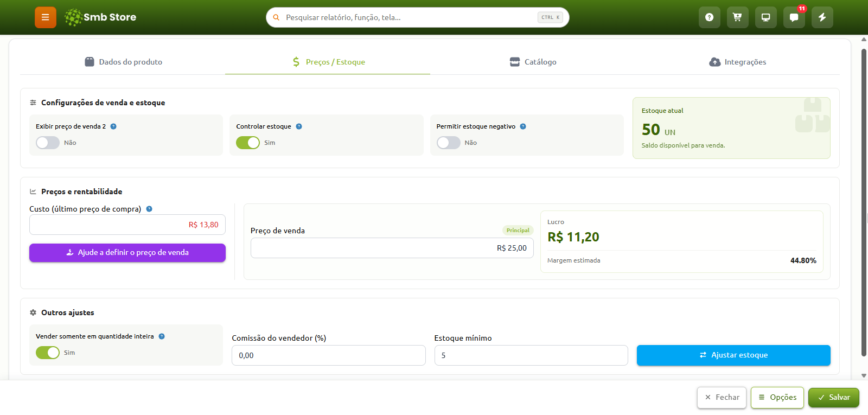Open the Catálogo tab
This screenshot has height=415, width=868.
click(x=533, y=62)
